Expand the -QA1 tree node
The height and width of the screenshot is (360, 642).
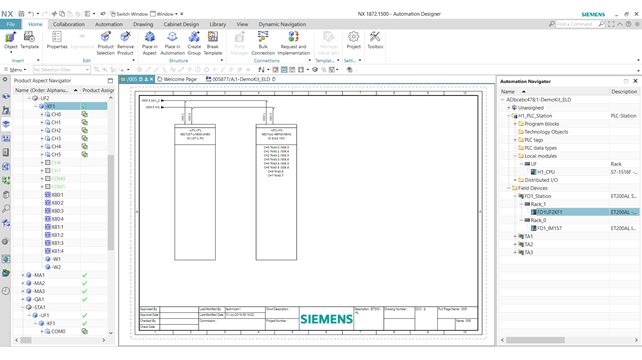point(23,299)
